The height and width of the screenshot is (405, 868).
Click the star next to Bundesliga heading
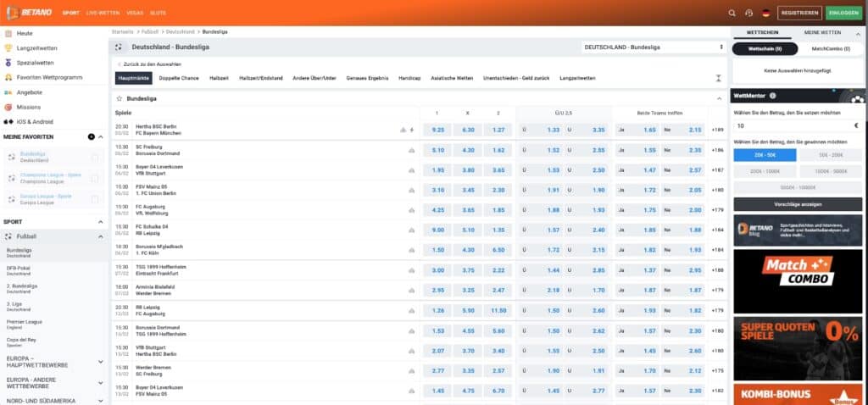(119, 98)
